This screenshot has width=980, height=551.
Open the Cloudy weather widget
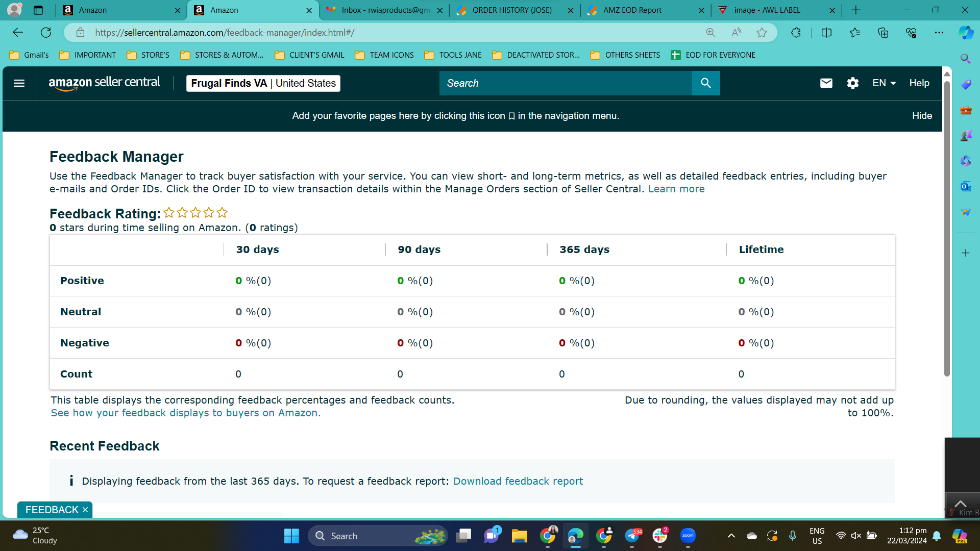(35, 536)
